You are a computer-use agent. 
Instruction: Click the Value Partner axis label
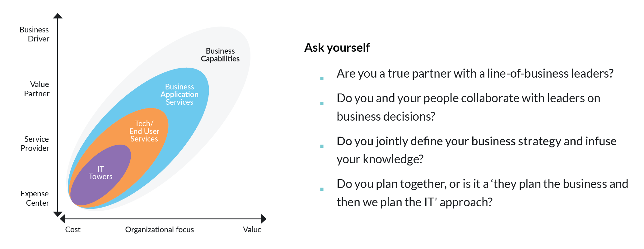(x=37, y=89)
